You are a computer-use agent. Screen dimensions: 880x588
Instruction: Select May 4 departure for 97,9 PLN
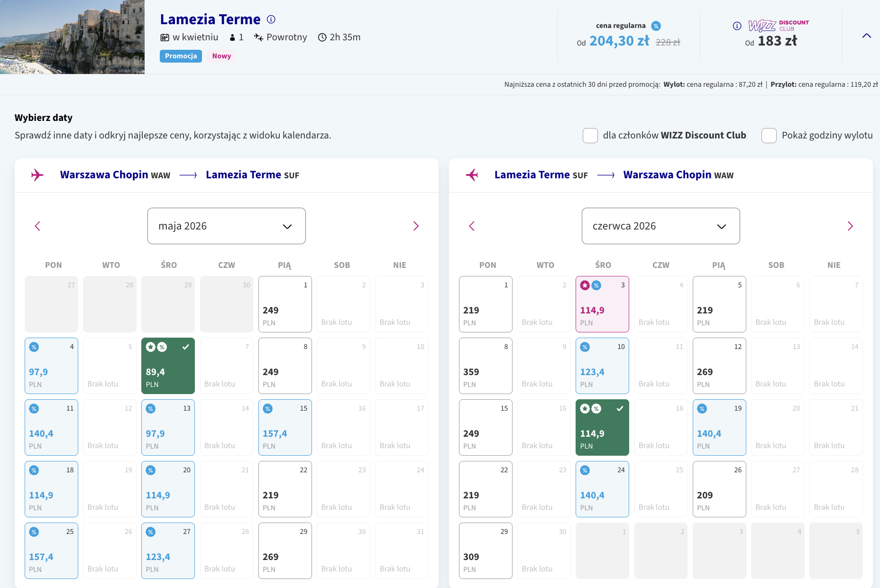[x=51, y=366]
